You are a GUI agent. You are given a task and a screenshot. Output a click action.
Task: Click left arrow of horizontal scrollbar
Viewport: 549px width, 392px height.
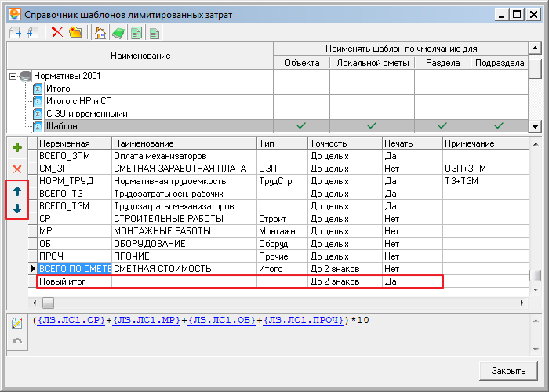click(35, 303)
